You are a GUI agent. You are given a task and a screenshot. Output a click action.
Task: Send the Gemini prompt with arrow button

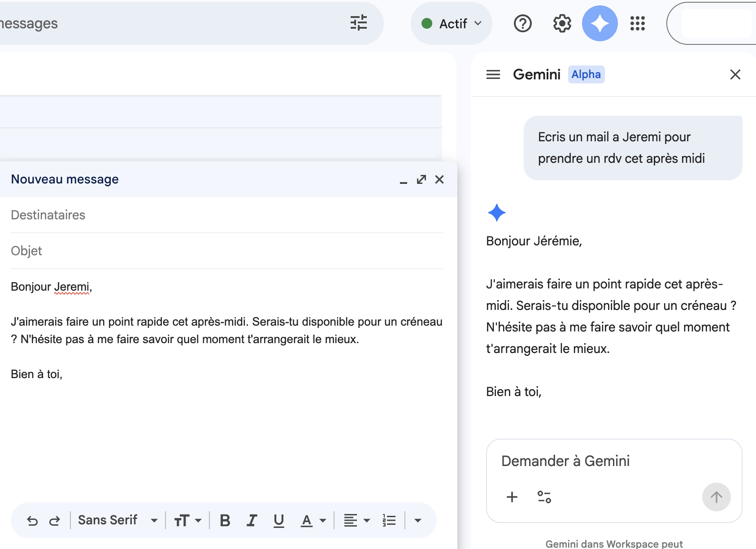point(716,497)
